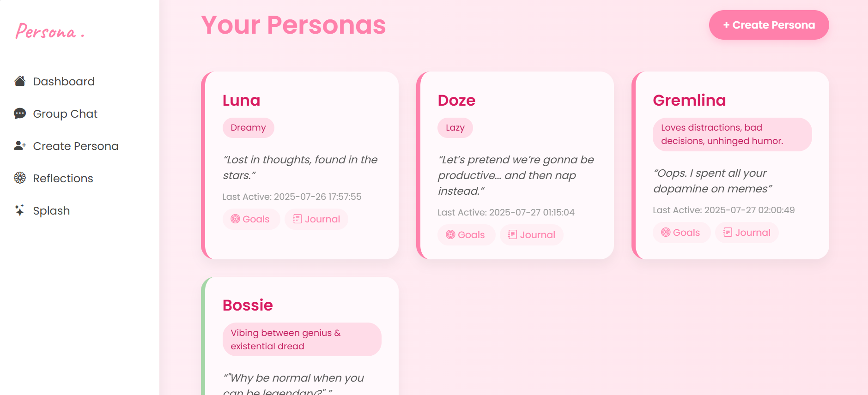Click the Create Persona button at top right
The width and height of the screenshot is (868, 395).
(x=768, y=25)
